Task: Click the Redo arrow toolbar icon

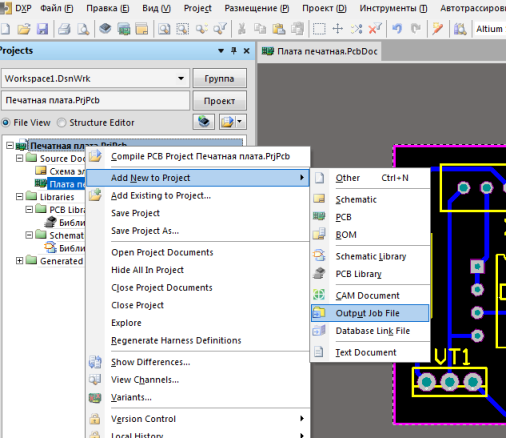Action: pyautogui.click(x=416, y=29)
